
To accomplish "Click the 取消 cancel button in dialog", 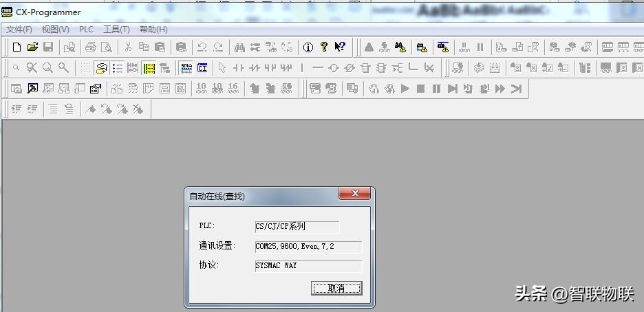I will [x=336, y=288].
